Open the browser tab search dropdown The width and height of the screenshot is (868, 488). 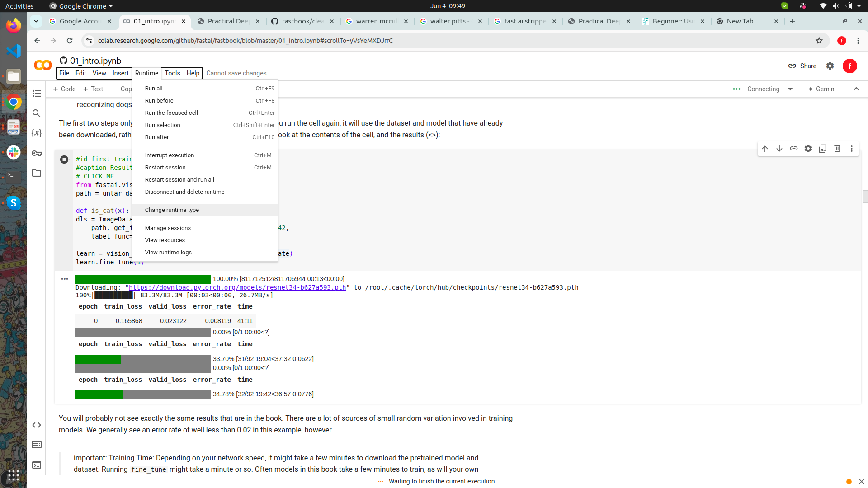tap(36, 21)
